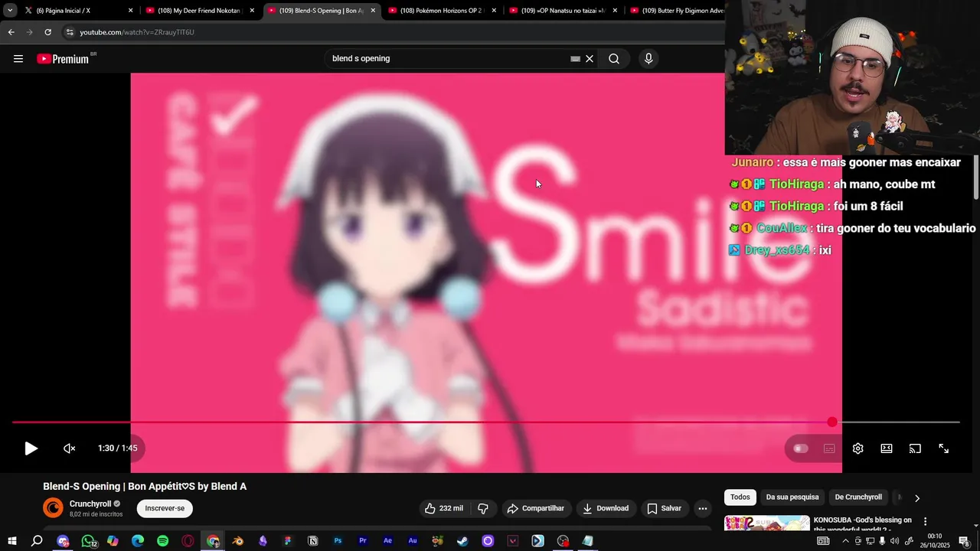
Task: Select De Crunchyroll chip
Action: coord(858,497)
